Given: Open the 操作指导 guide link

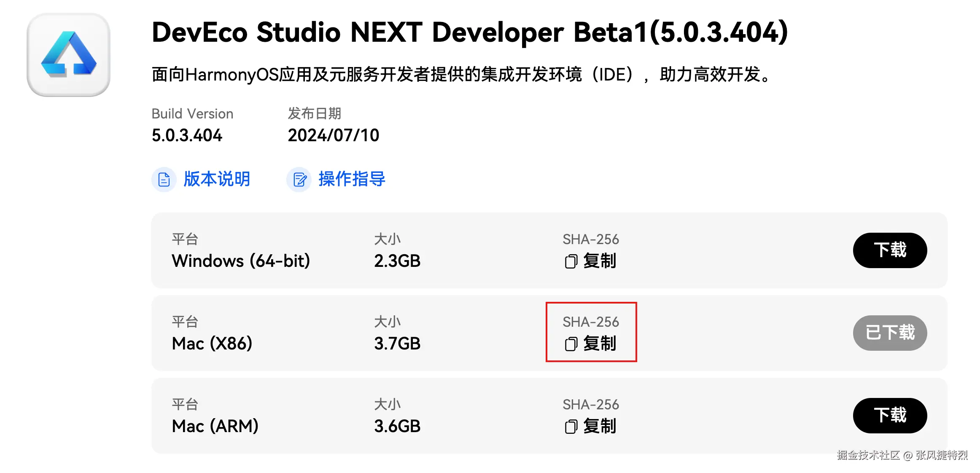Looking at the screenshot, I should click(352, 179).
